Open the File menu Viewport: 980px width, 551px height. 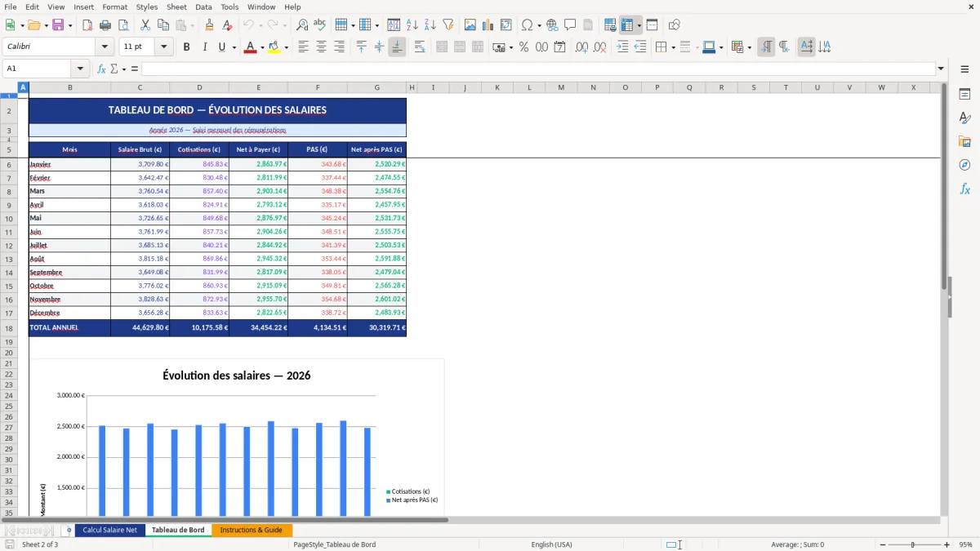click(11, 7)
